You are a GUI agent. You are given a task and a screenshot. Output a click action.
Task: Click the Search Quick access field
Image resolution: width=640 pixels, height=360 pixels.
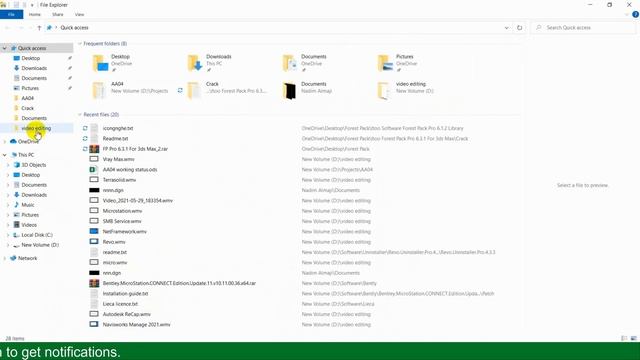click(x=584, y=28)
